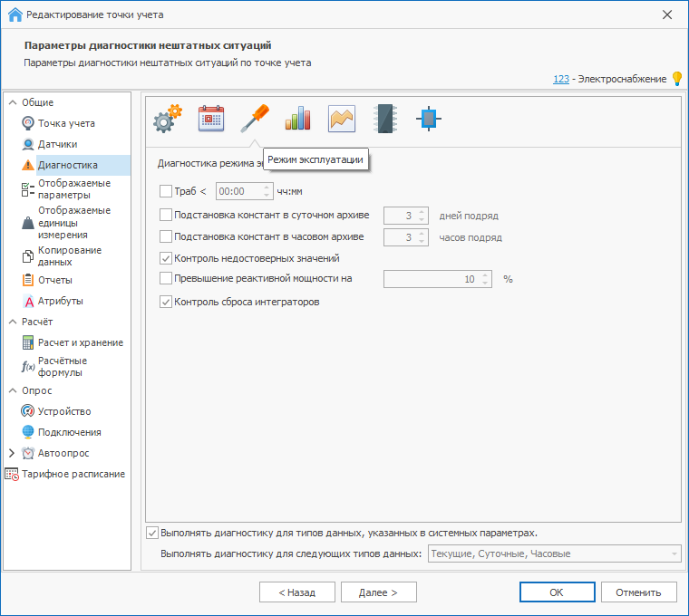
Task: Increase reactive power percent with spinner arrow
Action: 486,275
